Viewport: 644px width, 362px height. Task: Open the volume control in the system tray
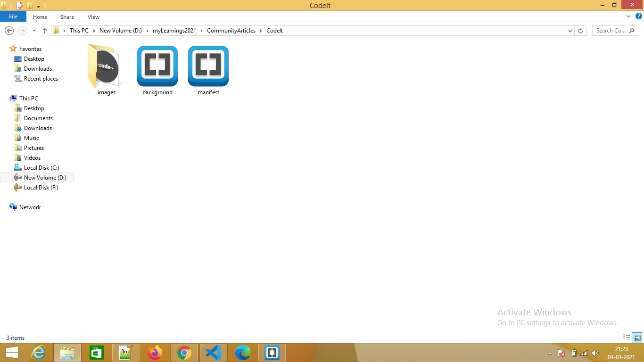click(x=595, y=353)
